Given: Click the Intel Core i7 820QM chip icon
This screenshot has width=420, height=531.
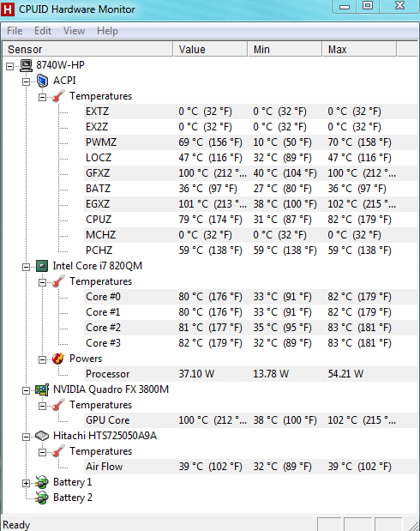Looking at the screenshot, I should (42, 266).
